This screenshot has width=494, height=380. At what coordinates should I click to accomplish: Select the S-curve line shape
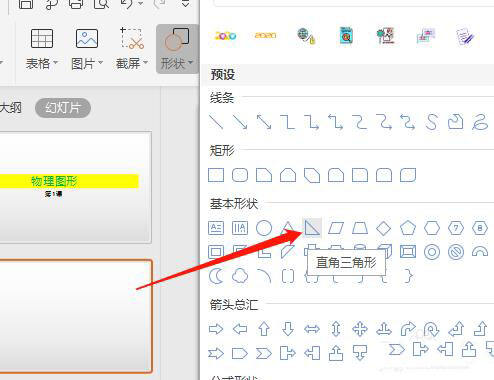point(432,122)
